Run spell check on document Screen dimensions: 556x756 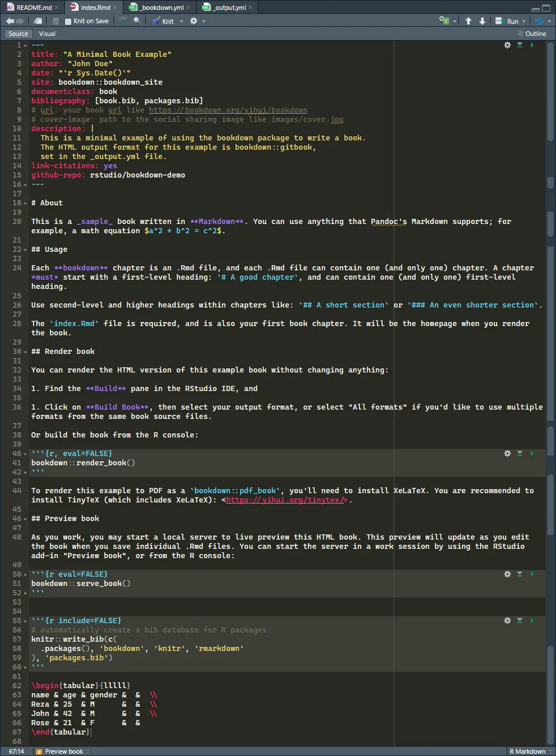[x=123, y=21]
